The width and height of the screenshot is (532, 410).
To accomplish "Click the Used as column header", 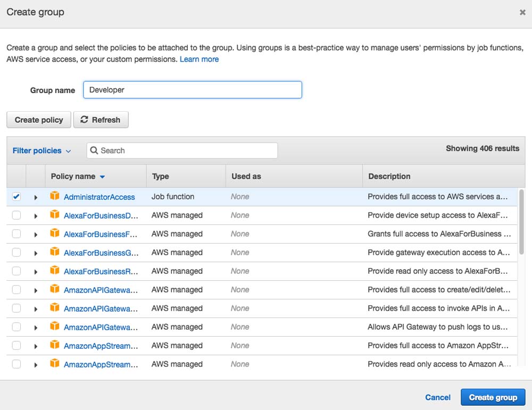I will click(x=246, y=176).
